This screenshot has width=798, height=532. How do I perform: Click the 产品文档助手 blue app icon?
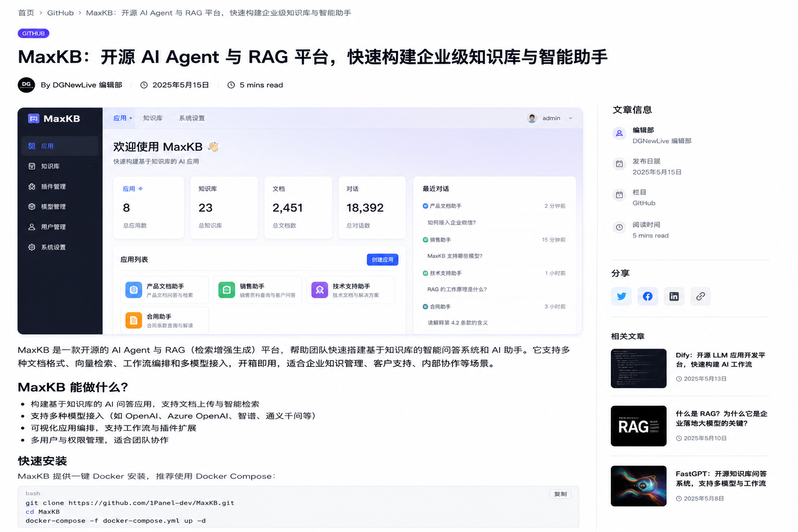tap(134, 290)
